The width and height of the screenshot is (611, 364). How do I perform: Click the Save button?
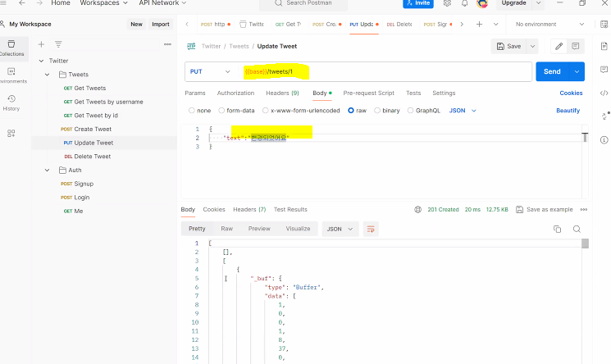coord(509,47)
